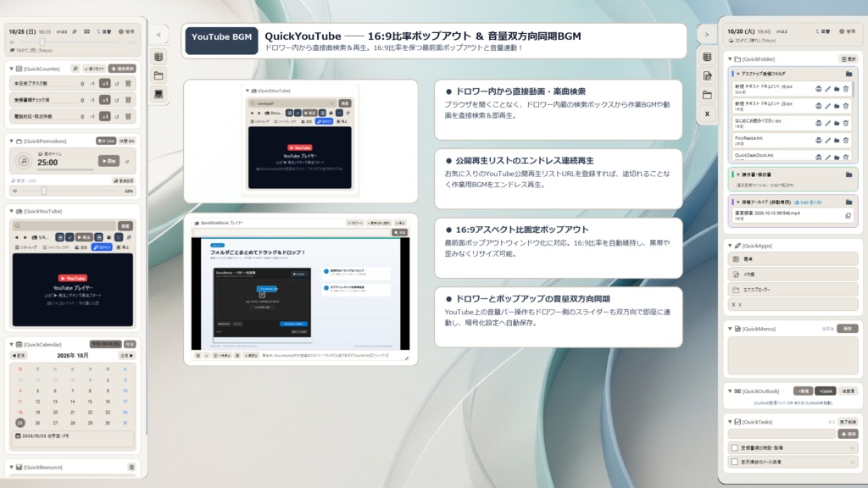Viewport: 868px width, 488px height.
Task: Collapse the QuickApps section
Action: click(730, 246)
